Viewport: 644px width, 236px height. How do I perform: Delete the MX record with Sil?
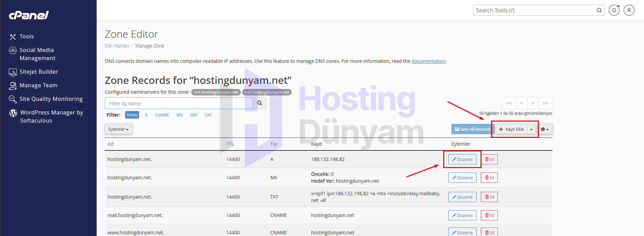(489, 178)
